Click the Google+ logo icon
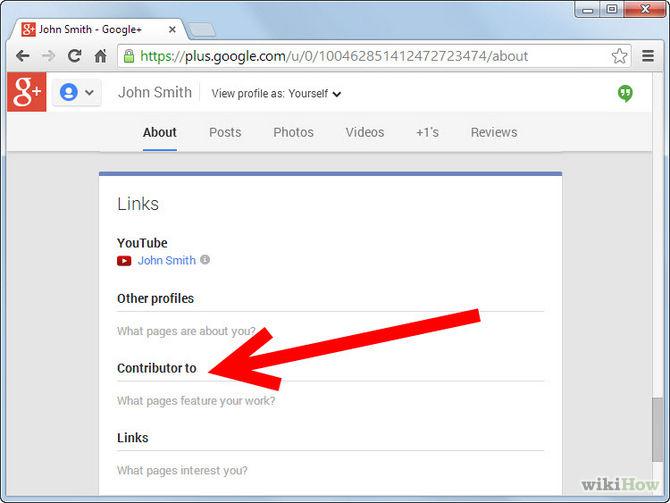Viewport: 670px width, 503px height. click(25, 92)
